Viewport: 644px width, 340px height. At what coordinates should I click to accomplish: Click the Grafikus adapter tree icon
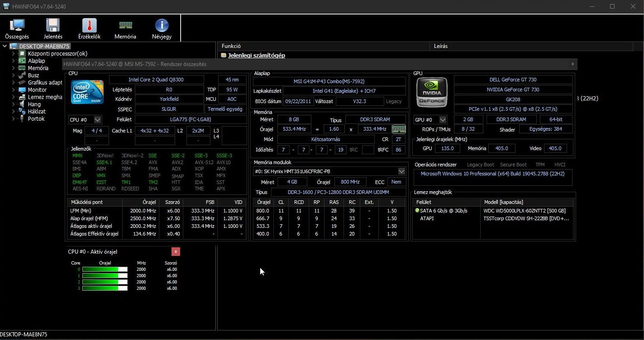22,82
